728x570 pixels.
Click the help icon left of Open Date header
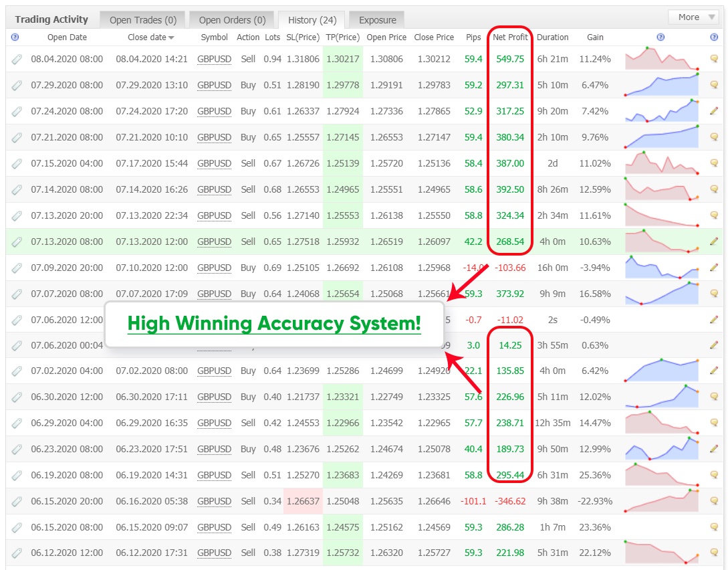click(15, 37)
